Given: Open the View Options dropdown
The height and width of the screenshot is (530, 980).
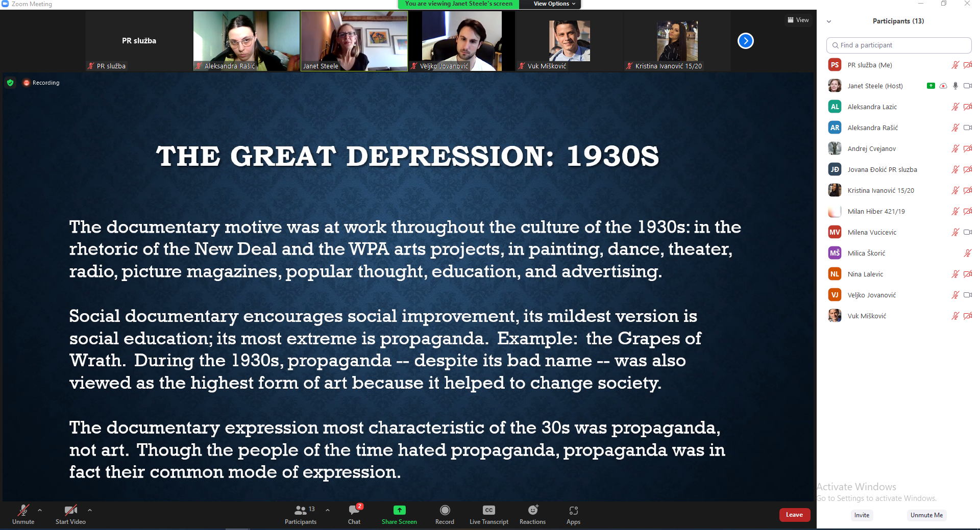Looking at the screenshot, I should click(554, 4).
